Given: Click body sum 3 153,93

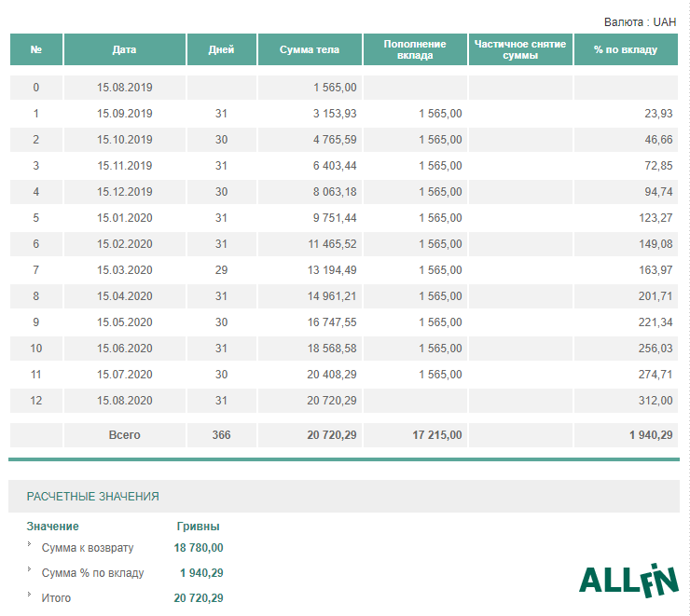Looking at the screenshot, I should (x=335, y=114).
